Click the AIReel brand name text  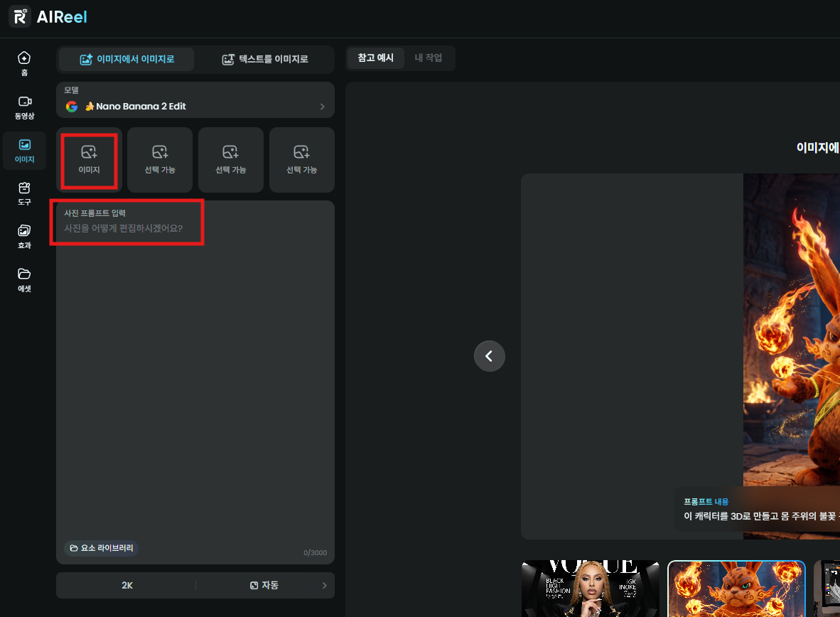[62, 17]
